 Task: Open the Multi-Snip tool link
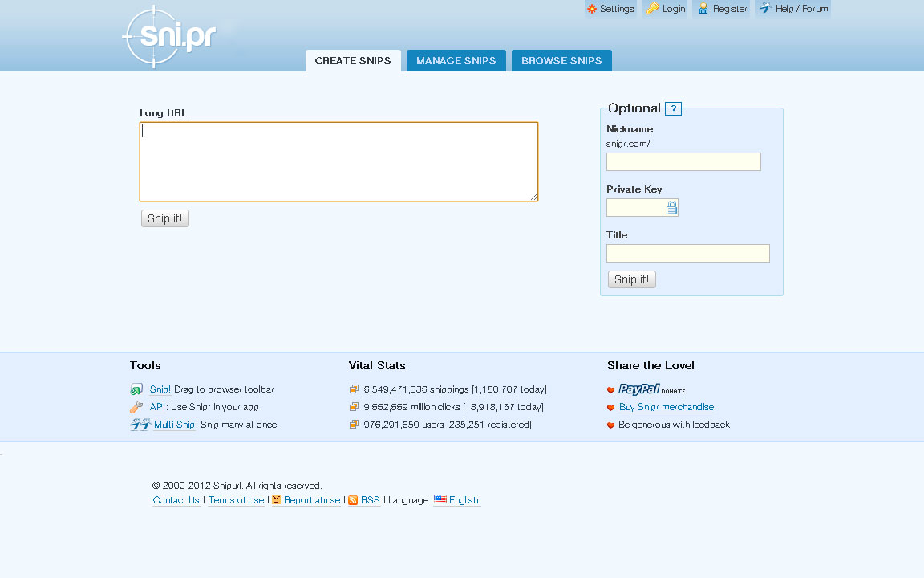(x=174, y=425)
